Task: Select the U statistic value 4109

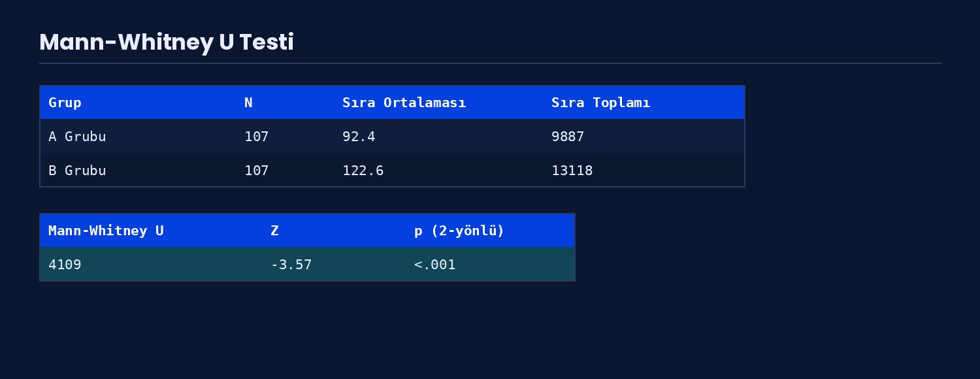Action: click(65, 265)
